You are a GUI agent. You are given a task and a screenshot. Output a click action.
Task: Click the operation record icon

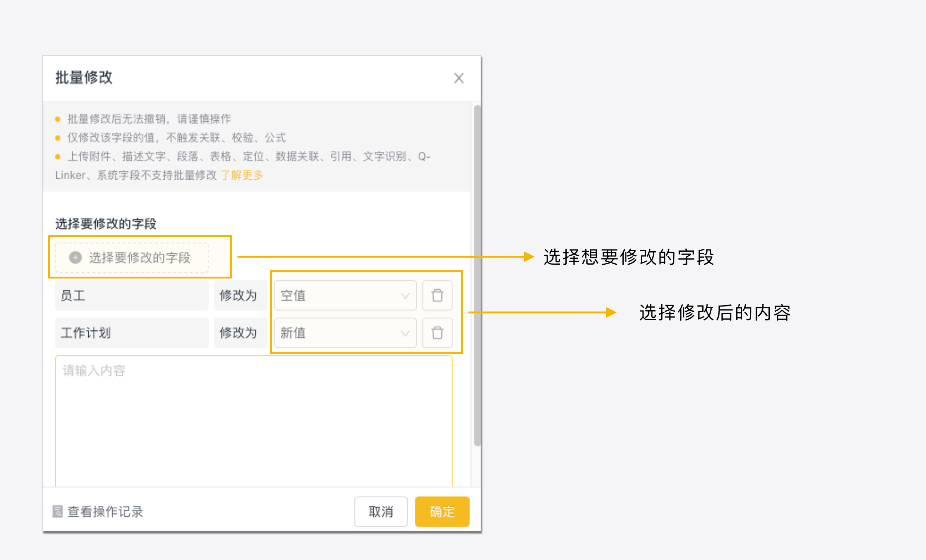[57, 512]
